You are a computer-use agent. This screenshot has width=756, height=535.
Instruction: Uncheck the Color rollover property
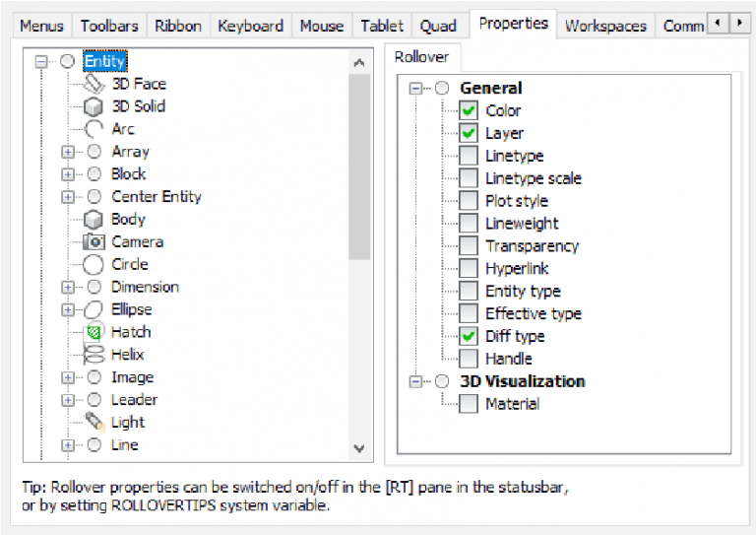click(x=469, y=110)
